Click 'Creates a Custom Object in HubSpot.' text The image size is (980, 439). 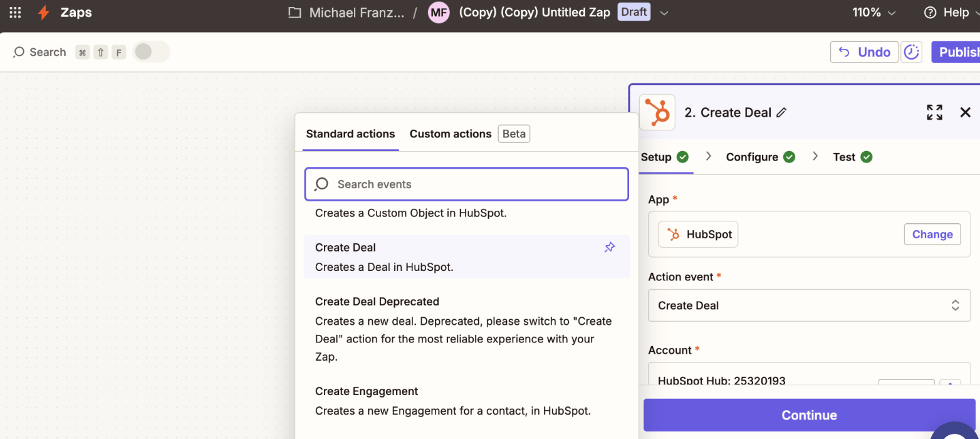(411, 213)
